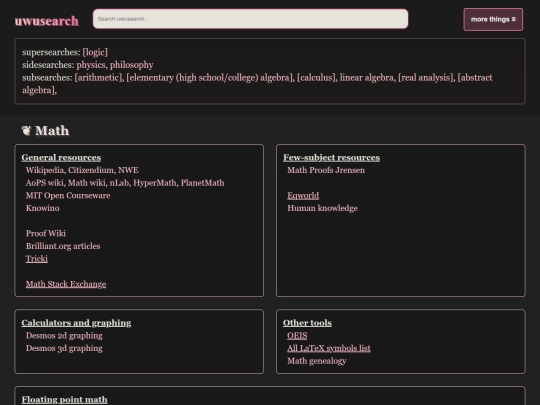The image size is (540, 405).
Task: Open the [calculus] subsearch
Action: 316,77
